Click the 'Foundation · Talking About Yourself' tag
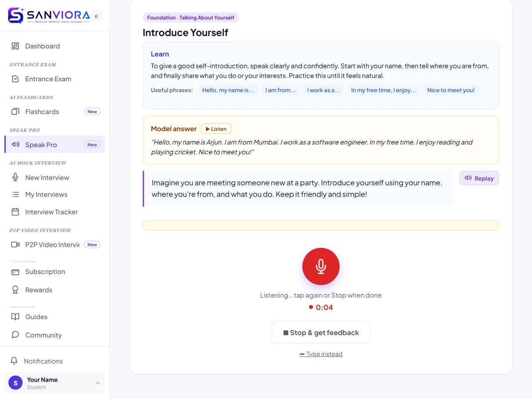The image size is (532, 399). (x=191, y=18)
